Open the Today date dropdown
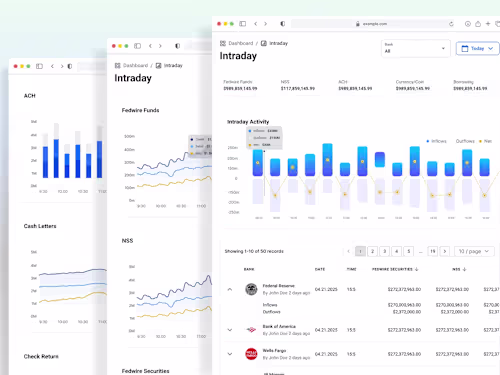This screenshot has width=500, height=375. click(x=477, y=48)
